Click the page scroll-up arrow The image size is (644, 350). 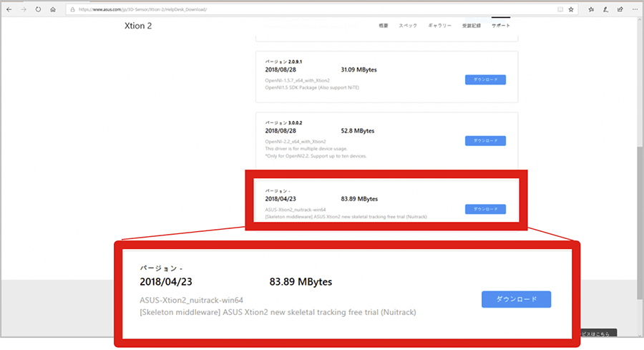click(640, 21)
